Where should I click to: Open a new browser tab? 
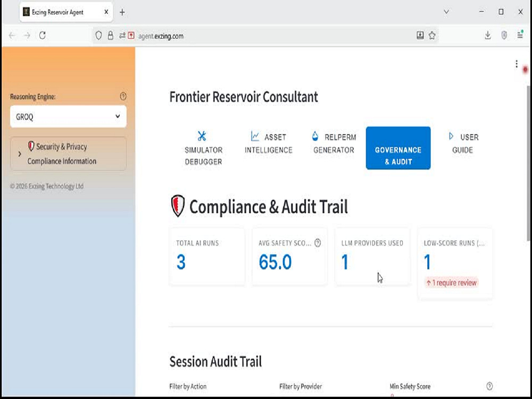click(x=122, y=13)
